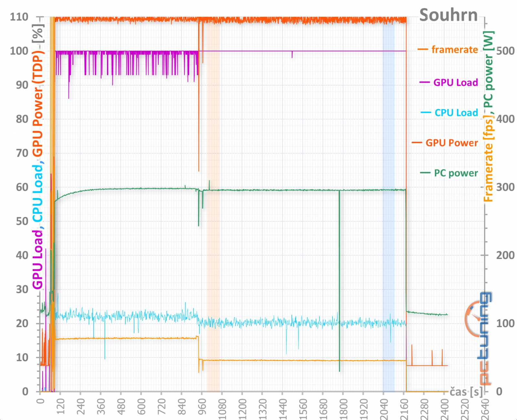
Task: Click the 'PC power [W]' right axis title
Action: 488,69
